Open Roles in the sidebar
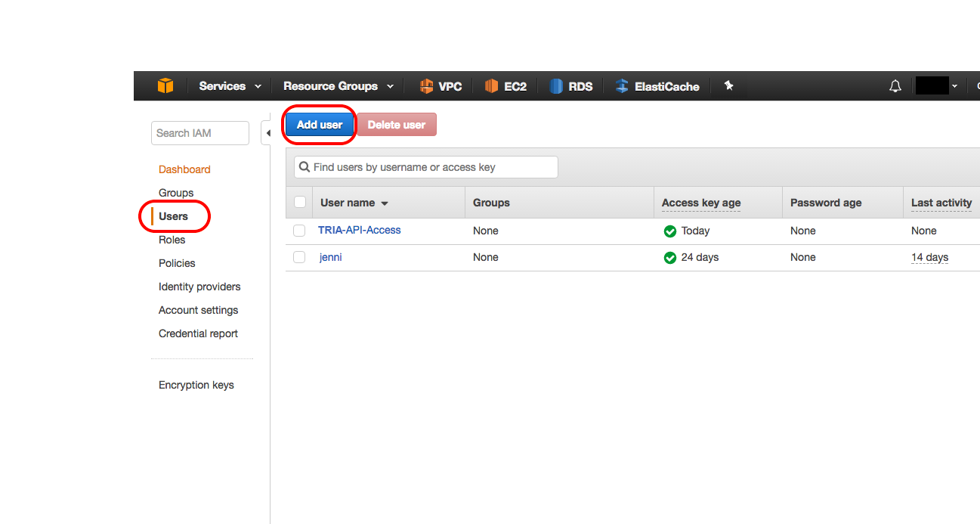The image size is (980, 524). [x=172, y=240]
